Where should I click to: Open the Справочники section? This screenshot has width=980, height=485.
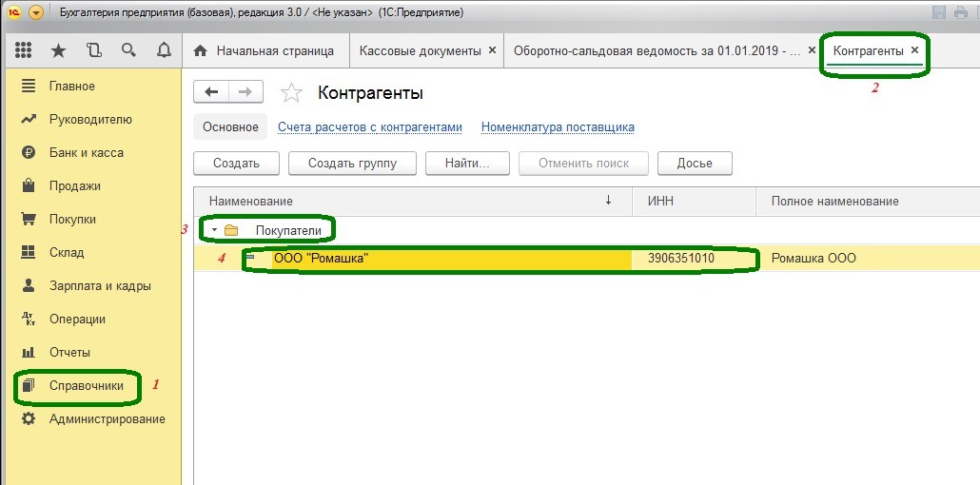tap(87, 386)
